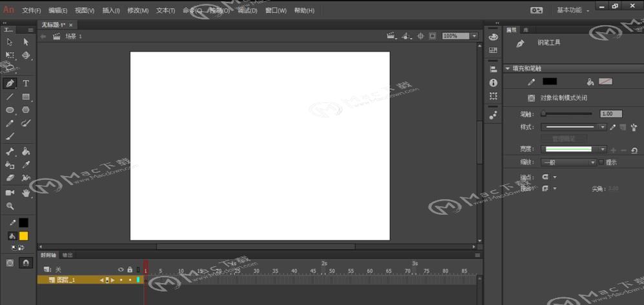Select the Bone tool
Image resolution: width=644 pixels, height=305 pixels.
(10, 152)
